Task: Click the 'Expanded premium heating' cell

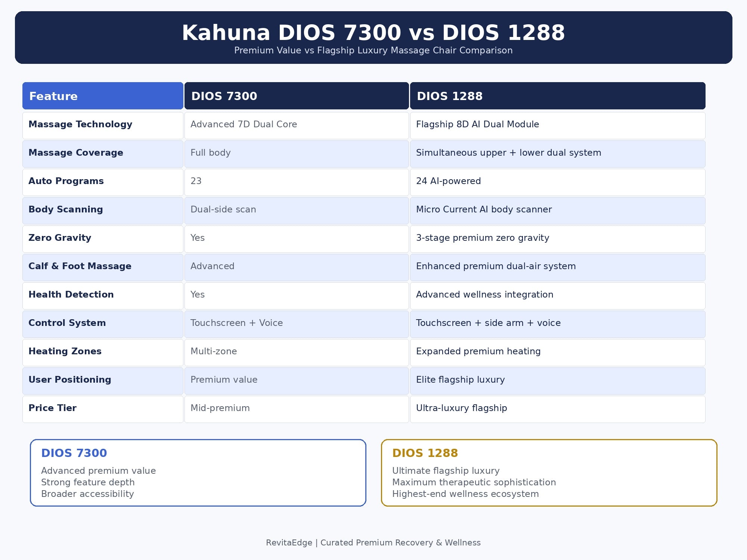Action: tap(558, 353)
